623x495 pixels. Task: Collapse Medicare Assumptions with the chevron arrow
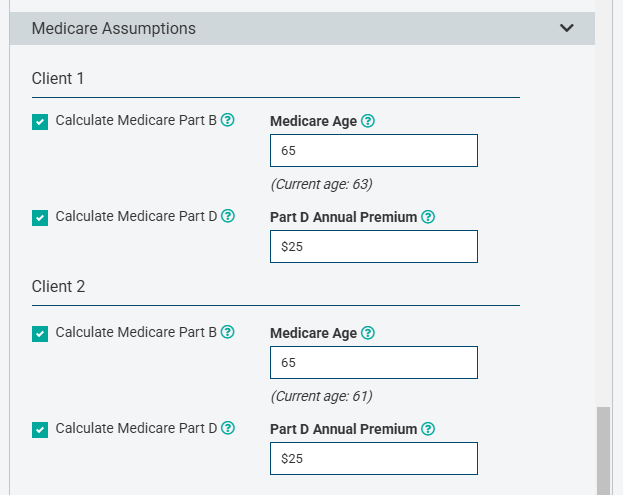tap(567, 28)
